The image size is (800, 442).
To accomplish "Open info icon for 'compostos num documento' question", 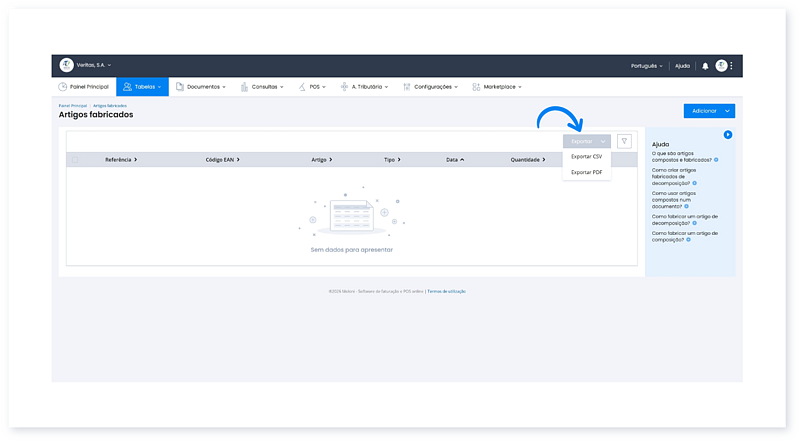I will (686, 206).
